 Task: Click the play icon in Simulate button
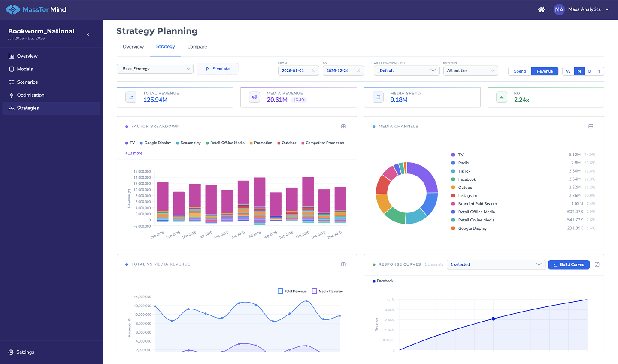point(208,69)
